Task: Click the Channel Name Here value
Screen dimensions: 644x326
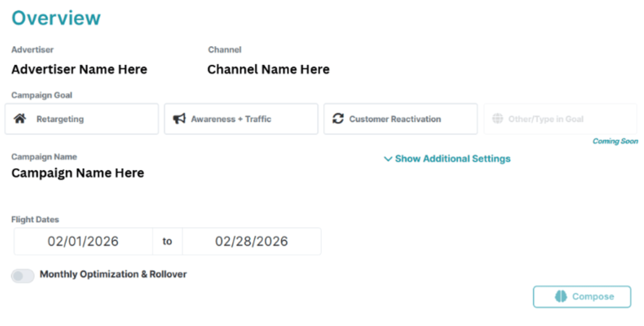Action: [268, 69]
